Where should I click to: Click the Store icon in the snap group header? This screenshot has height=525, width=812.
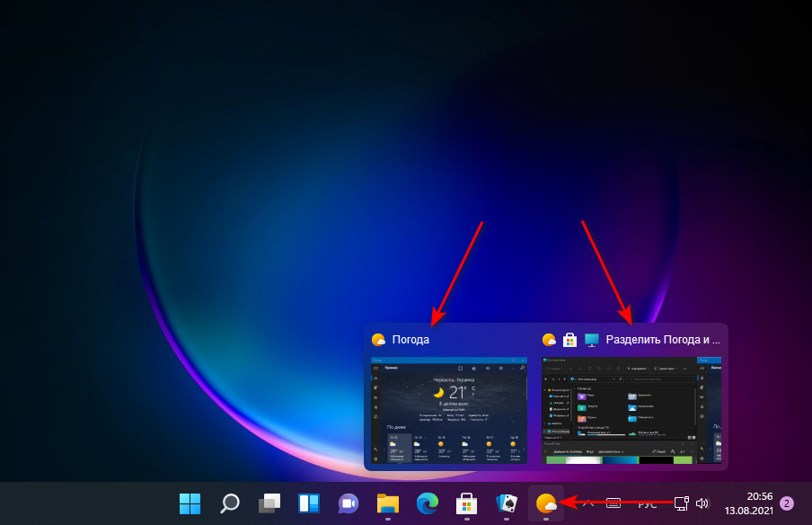pos(569,340)
